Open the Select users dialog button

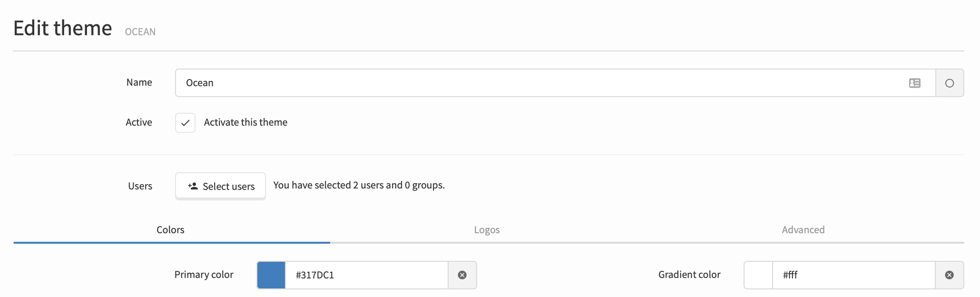coord(220,186)
